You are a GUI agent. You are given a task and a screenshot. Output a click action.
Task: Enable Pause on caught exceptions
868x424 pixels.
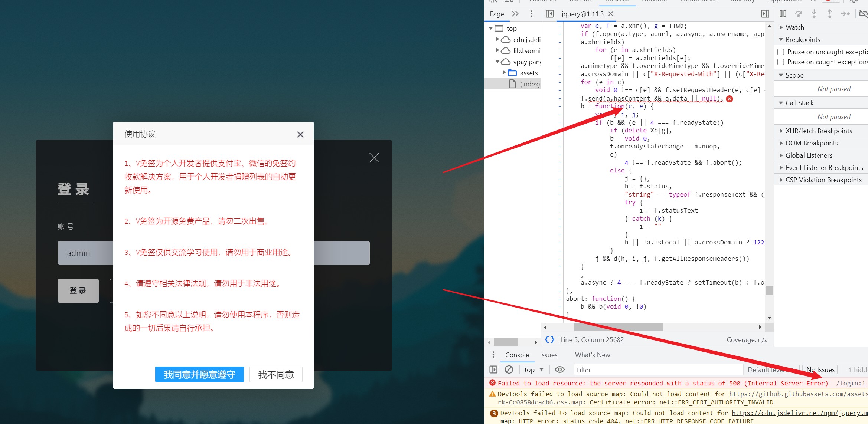point(781,62)
